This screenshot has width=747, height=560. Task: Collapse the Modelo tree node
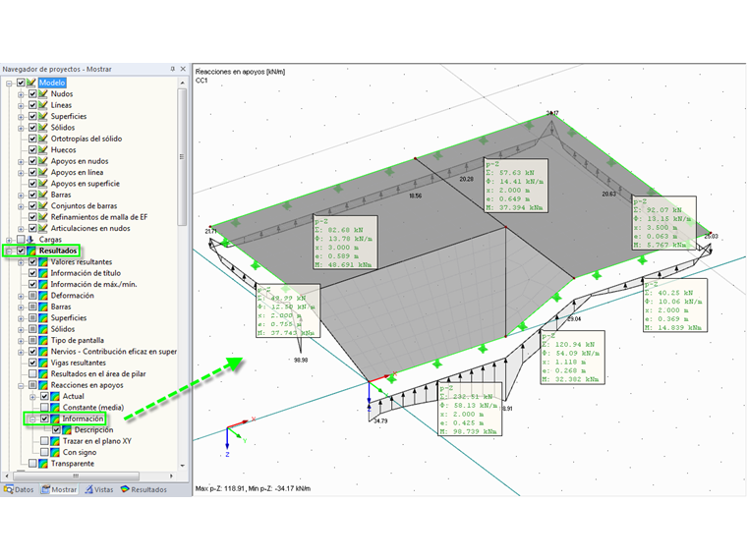tap(9, 84)
